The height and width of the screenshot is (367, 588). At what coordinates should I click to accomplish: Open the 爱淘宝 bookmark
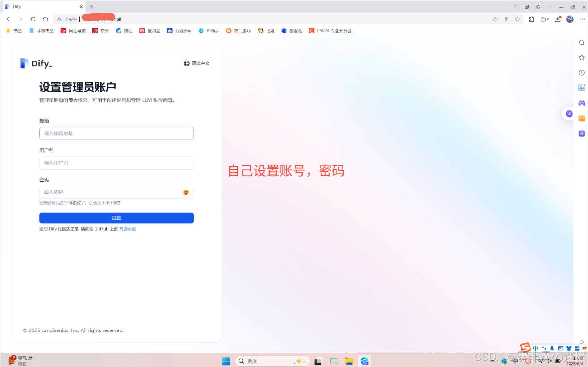(x=150, y=31)
